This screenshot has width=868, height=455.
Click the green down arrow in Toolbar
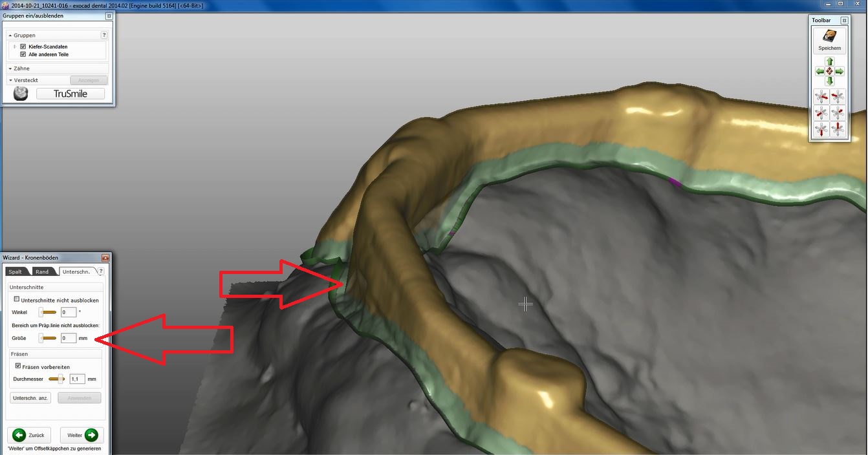point(830,81)
